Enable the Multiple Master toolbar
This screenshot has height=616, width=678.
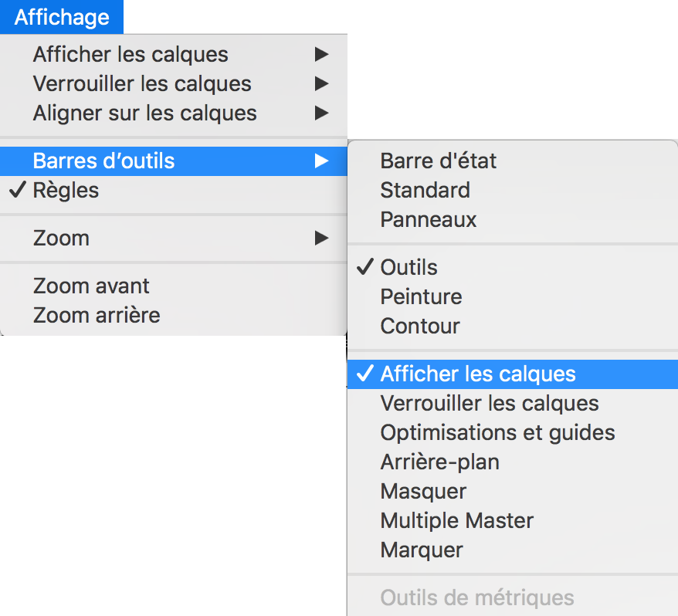tap(456, 521)
